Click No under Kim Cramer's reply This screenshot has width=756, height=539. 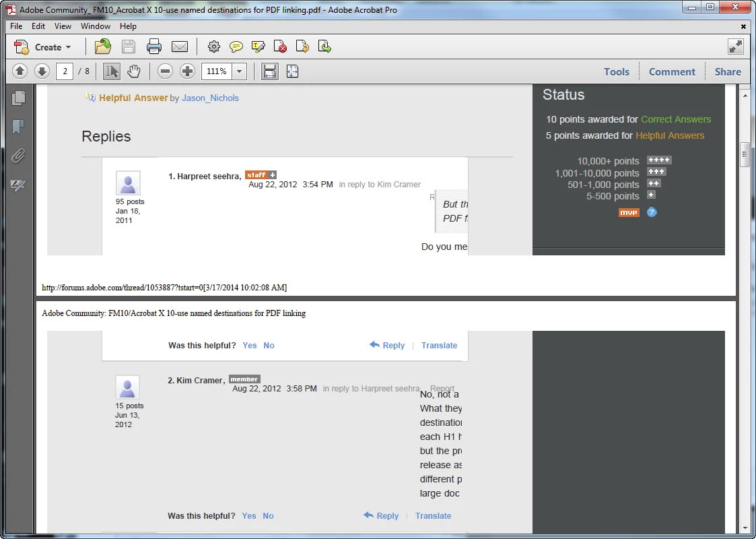pos(268,516)
